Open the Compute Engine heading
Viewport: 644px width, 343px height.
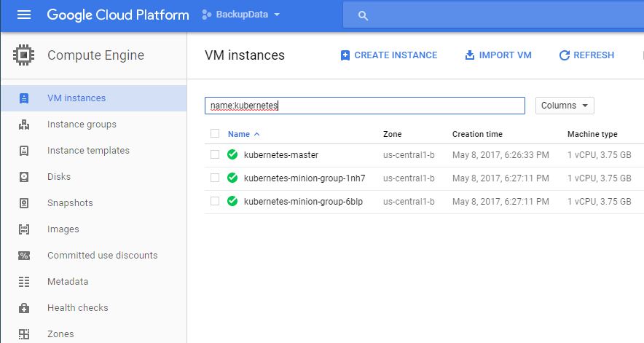[95, 55]
